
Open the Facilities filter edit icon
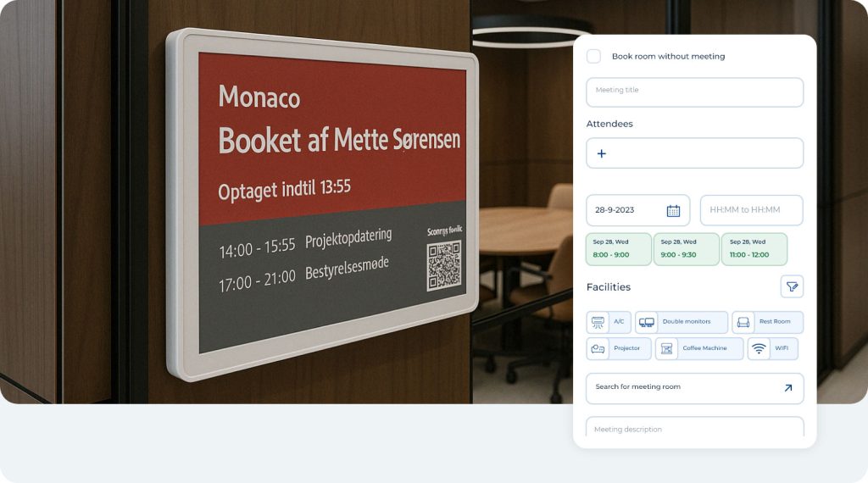pyautogui.click(x=793, y=286)
